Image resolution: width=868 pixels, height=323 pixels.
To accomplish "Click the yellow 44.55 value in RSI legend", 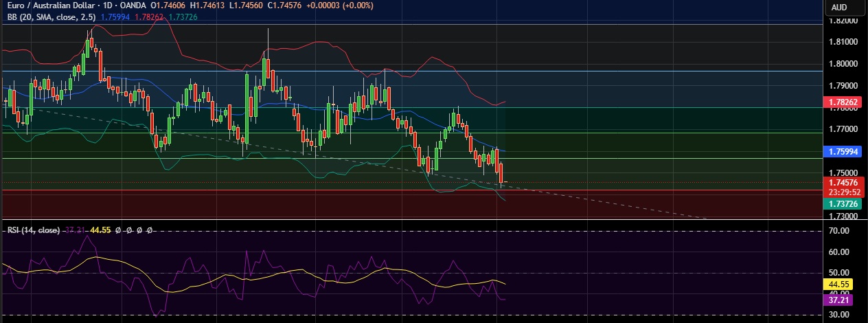I will click(101, 230).
